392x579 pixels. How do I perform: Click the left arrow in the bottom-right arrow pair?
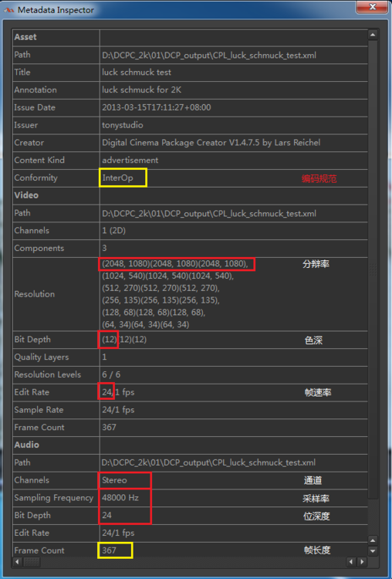(352, 562)
